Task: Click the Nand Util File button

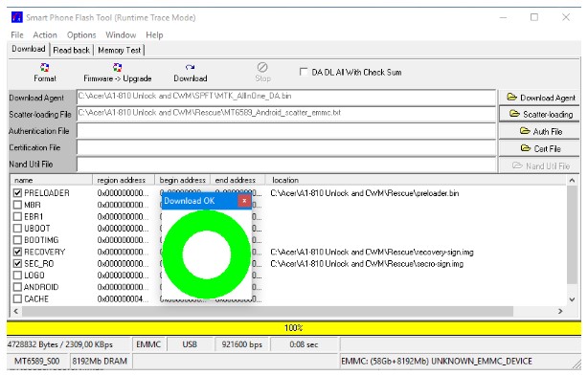Action: point(539,165)
